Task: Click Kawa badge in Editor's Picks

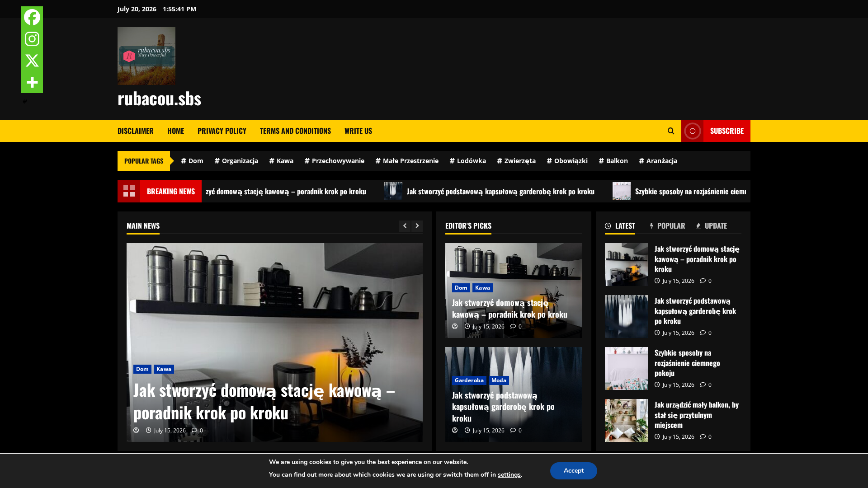Action: (x=482, y=288)
